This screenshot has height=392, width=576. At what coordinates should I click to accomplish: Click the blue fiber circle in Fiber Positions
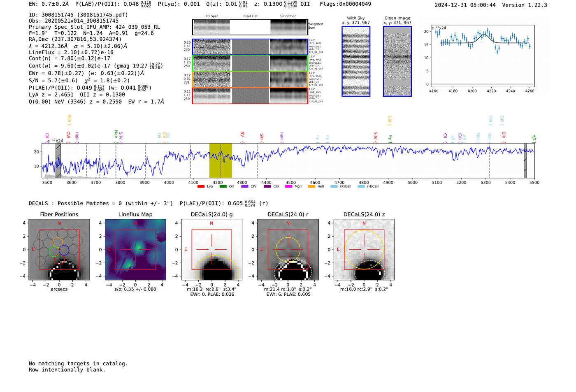tap(64, 250)
